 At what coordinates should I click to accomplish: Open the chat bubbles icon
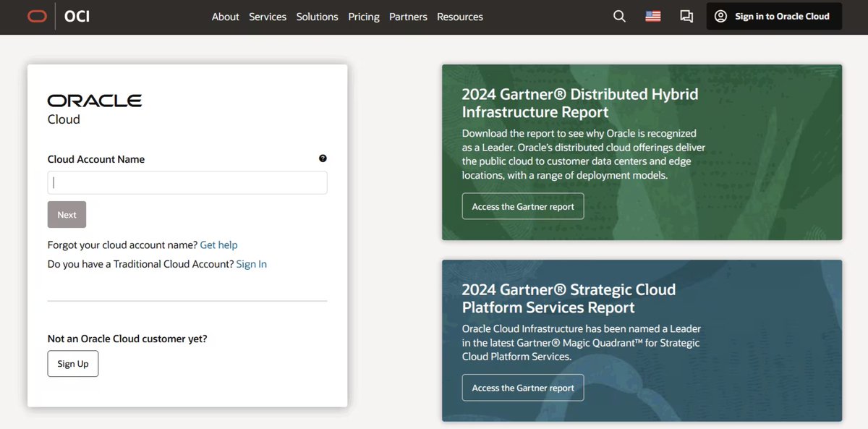(x=686, y=16)
